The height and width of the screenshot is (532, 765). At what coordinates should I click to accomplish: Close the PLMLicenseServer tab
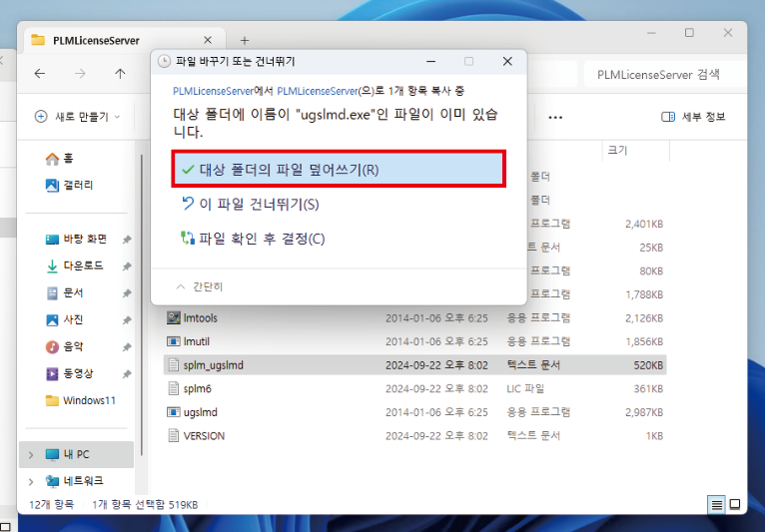pyautogui.click(x=208, y=40)
